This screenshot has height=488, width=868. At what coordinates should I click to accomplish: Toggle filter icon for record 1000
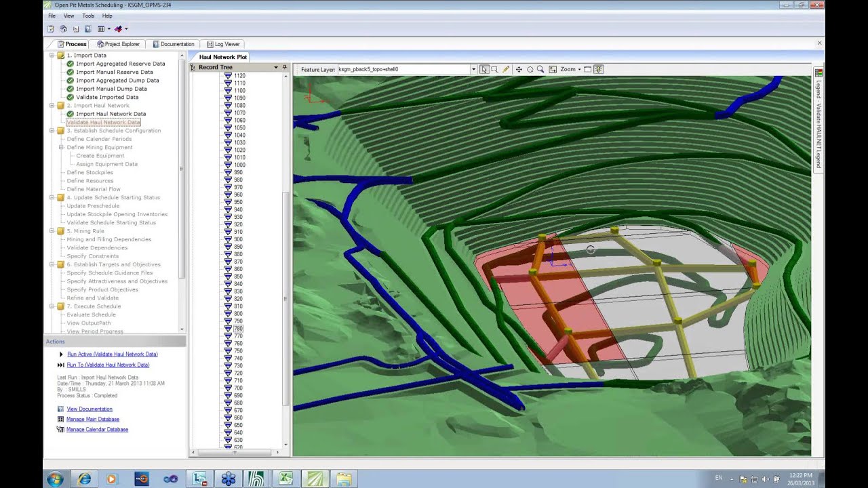229,165
